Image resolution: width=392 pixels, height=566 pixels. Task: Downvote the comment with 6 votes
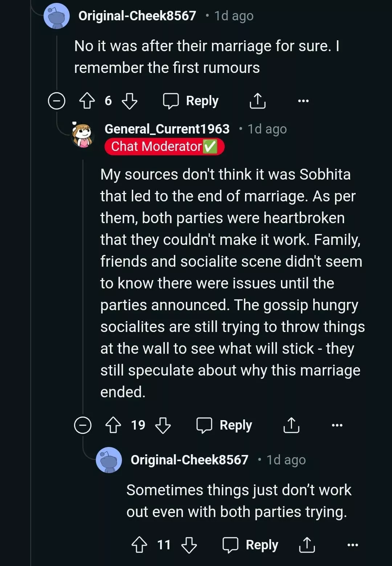click(x=130, y=101)
